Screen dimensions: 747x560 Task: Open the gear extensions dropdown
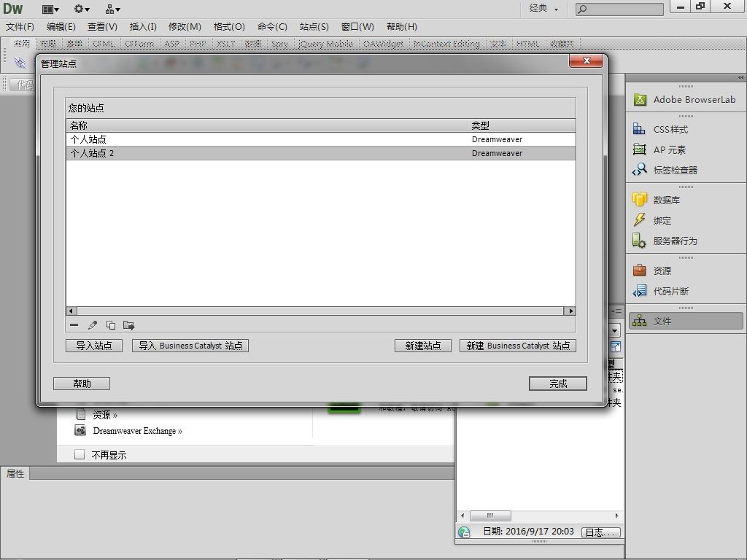pos(82,9)
